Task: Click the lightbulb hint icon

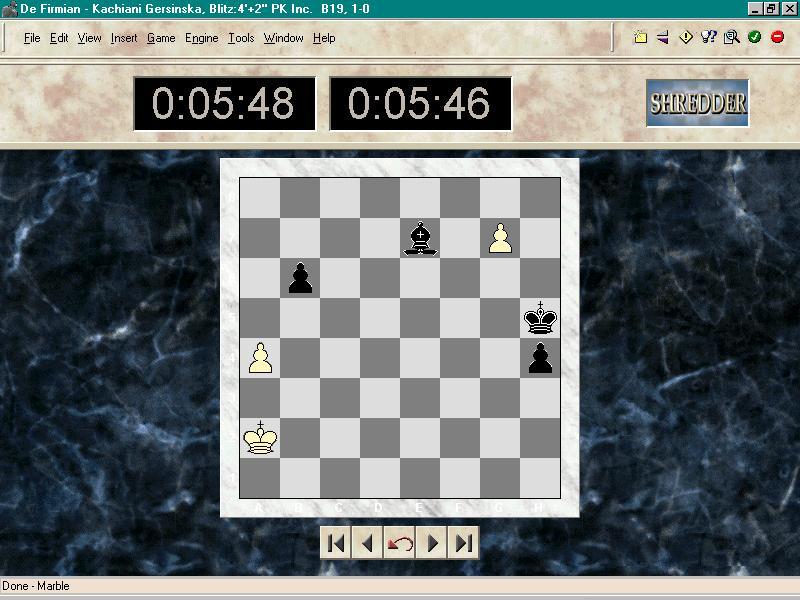Action: pyautogui.click(x=709, y=38)
